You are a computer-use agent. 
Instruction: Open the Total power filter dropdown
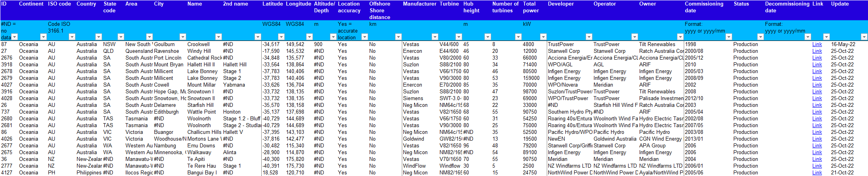543,37
